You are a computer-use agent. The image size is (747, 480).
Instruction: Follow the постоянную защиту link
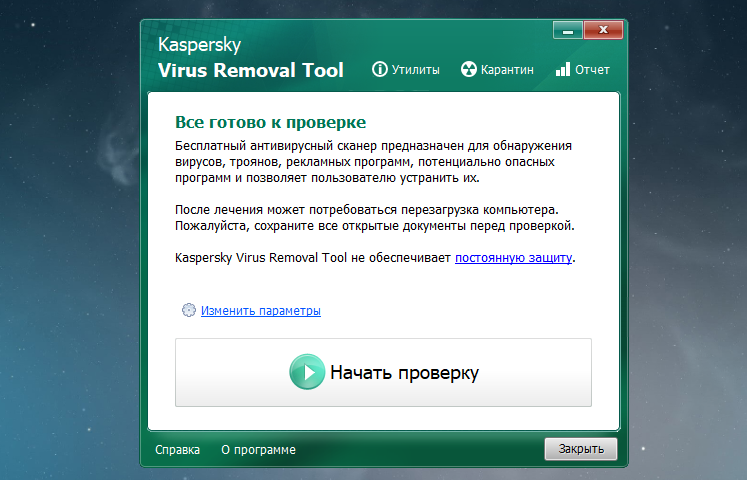(x=513, y=258)
